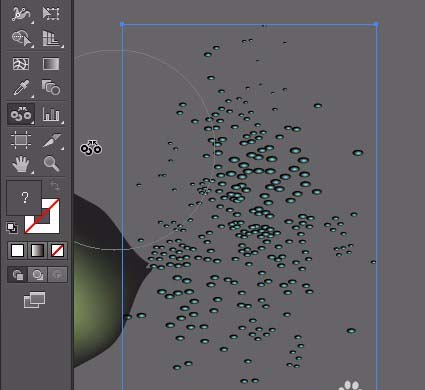Apply solid Color mode button
Viewport: 425px width, 390px height.
pos(18,250)
